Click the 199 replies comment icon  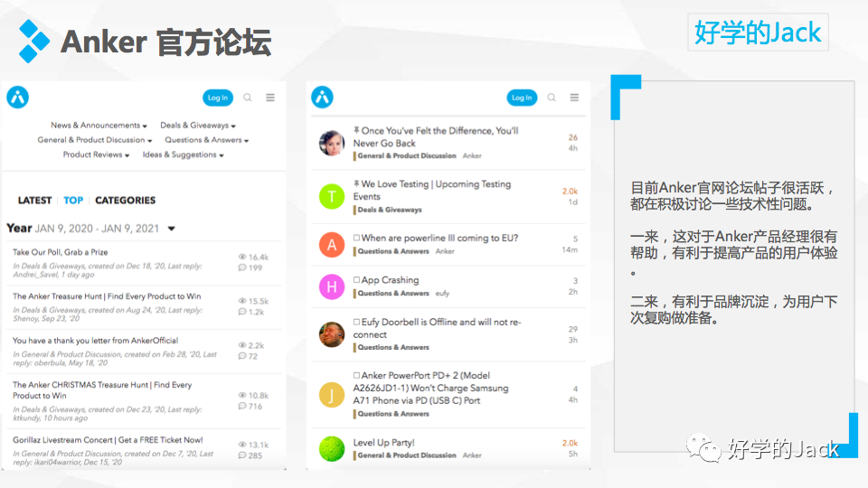tap(242, 267)
